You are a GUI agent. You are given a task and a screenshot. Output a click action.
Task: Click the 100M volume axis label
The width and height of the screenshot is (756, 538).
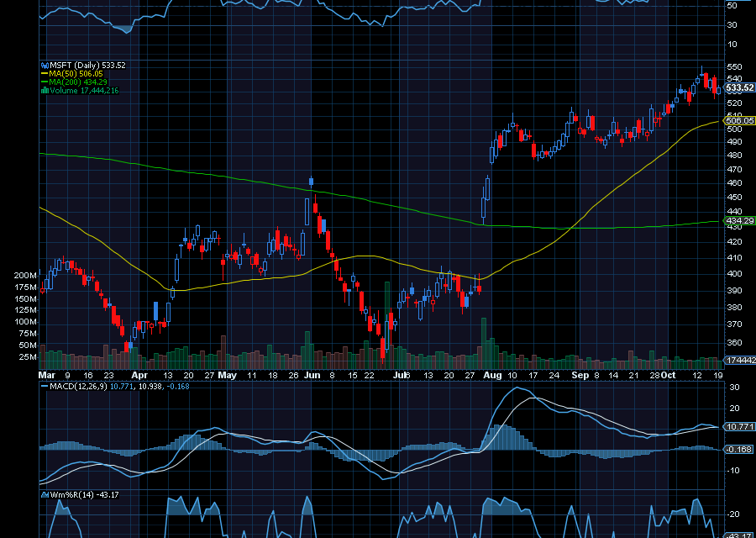(25, 322)
